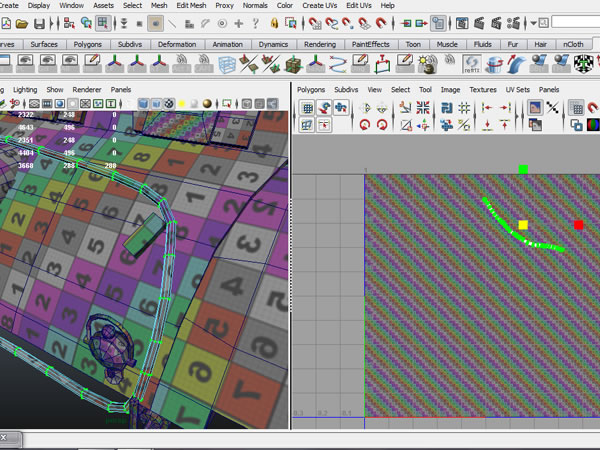Toggle construction history on/off

438,23
